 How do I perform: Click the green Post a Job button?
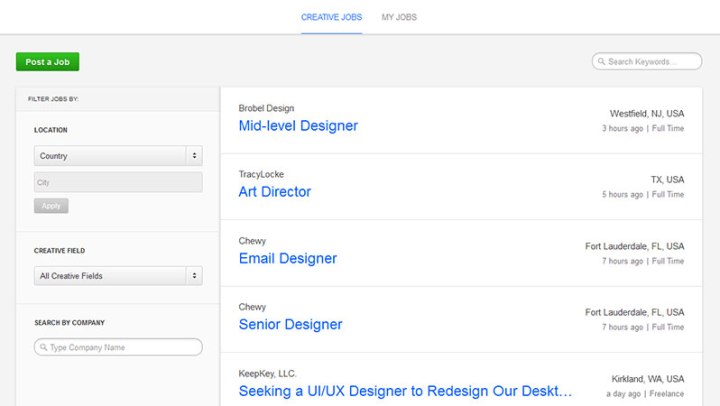coord(47,62)
